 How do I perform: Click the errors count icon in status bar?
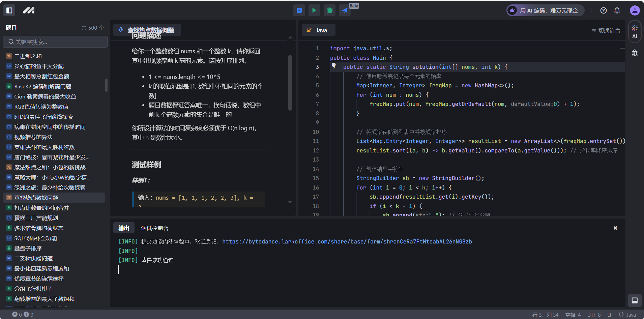(x=15, y=314)
